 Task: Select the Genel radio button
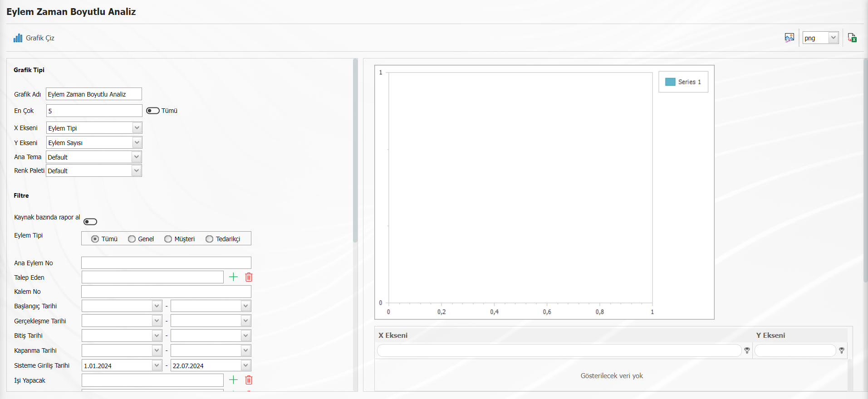[x=132, y=239]
